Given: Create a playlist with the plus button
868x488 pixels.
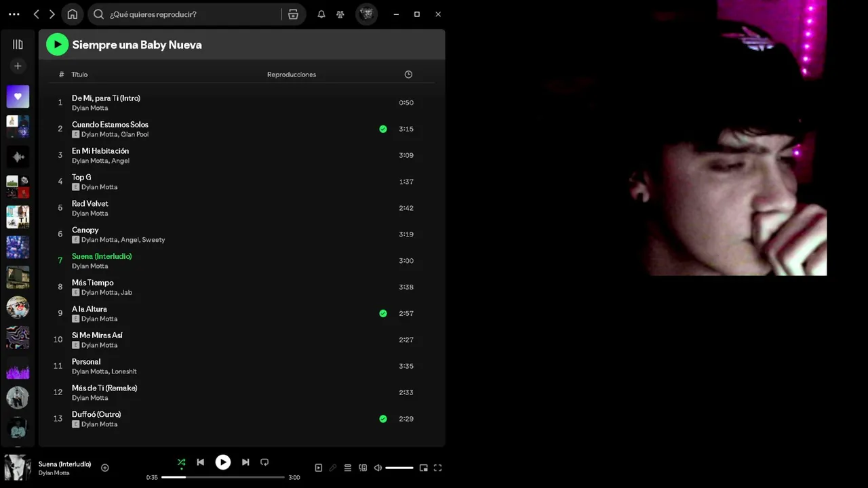Looking at the screenshot, I should pos(18,66).
